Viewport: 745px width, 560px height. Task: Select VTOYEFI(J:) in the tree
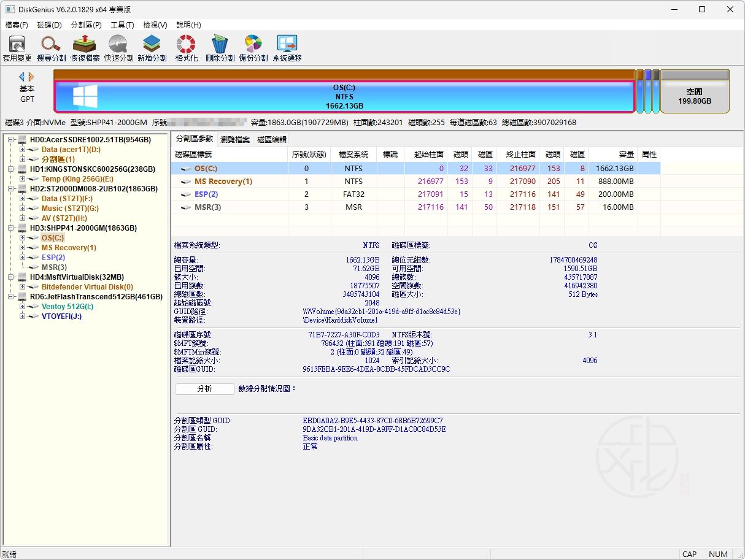tap(61, 316)
